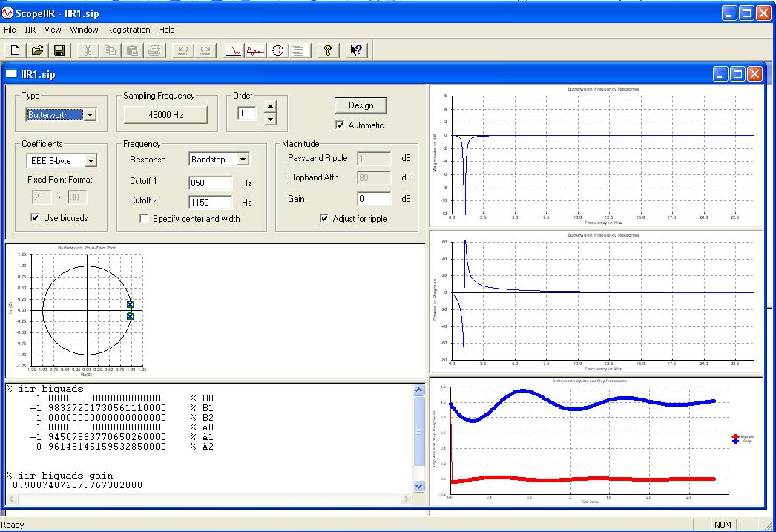Show the frequency response view
The image size is (776, 532).
(233, 50)
